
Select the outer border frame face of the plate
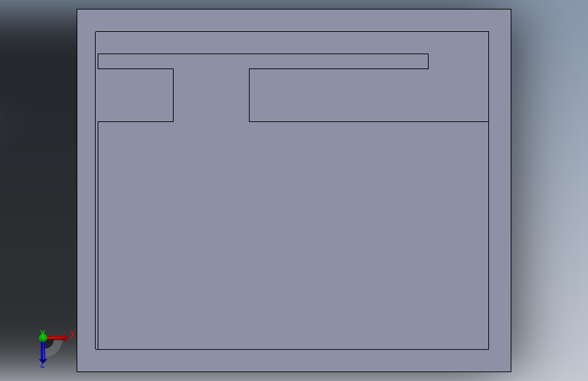coord(294,20)
